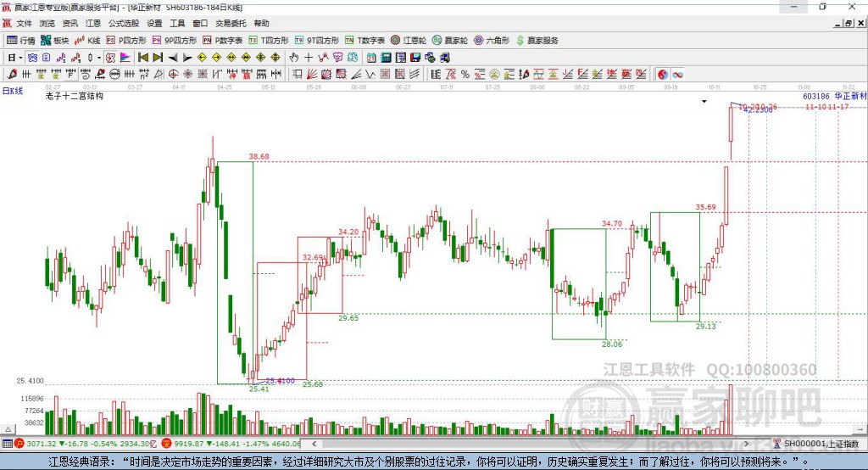Viewport: 868px width, 470px height.
Task: Step chart left with black arrow
Action: pyautogui.click(x=173, y=58)
